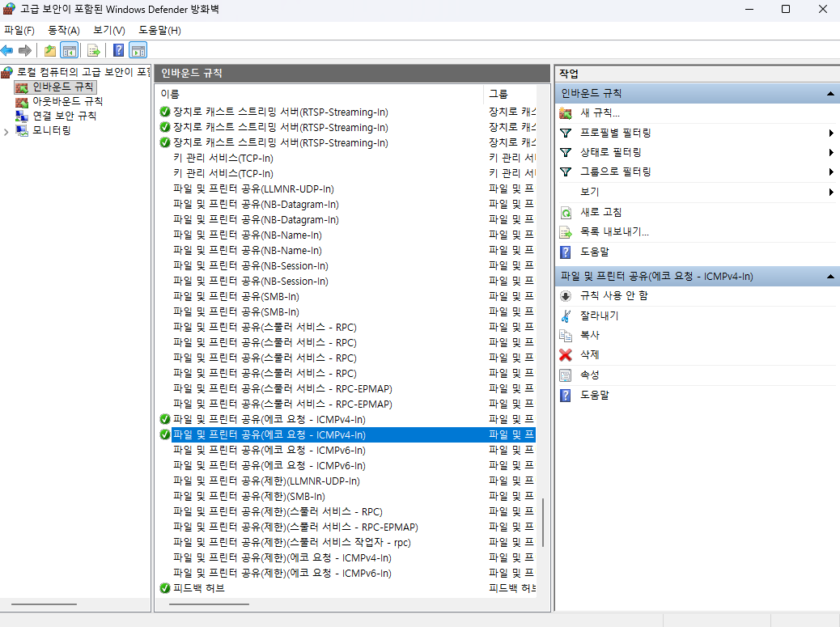Click the Back arrow toolbar icon
The height and width of the screenshot is (627, 840).
tap(7, 50)
